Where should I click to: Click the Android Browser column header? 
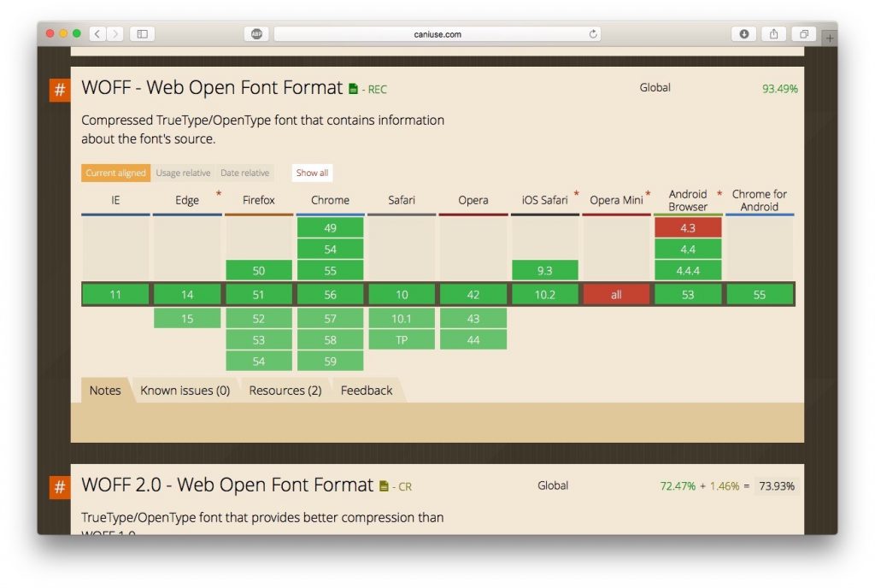[688, 200]
